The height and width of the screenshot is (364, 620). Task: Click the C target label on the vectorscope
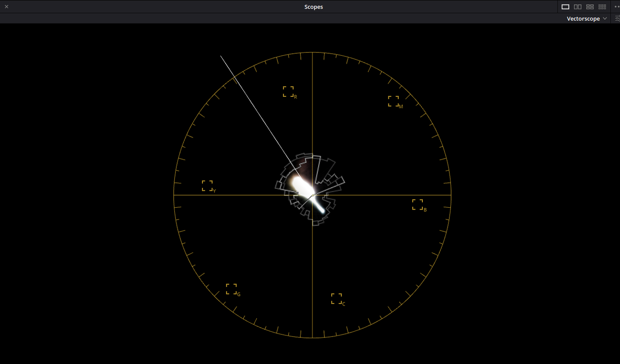(x=344, y=304)
